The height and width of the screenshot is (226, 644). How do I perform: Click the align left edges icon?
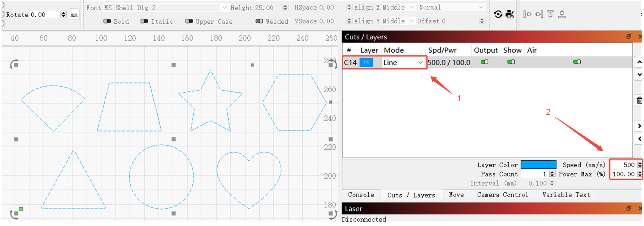tap(527, 15)
